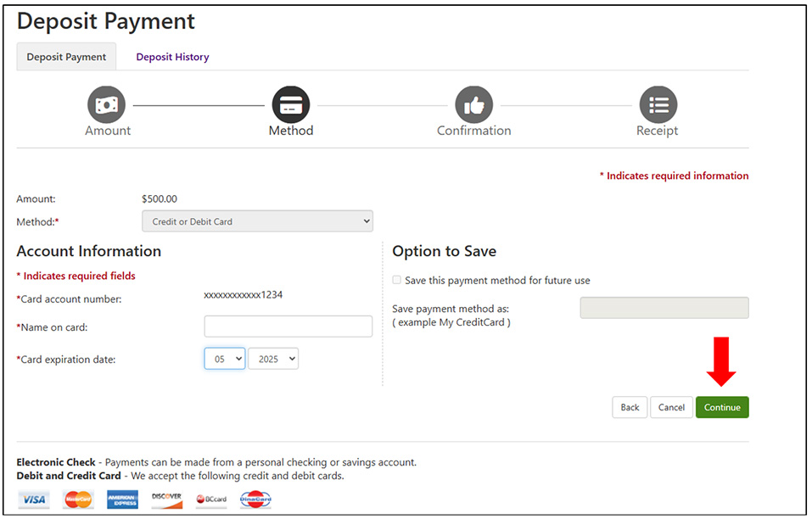Open the expiration year dropdown

click(273, 359)
